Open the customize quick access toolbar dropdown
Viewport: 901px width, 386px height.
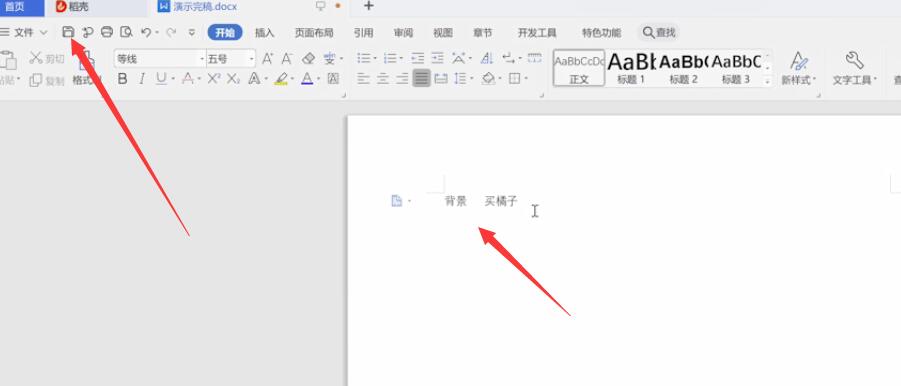click(x=192, y=33)
